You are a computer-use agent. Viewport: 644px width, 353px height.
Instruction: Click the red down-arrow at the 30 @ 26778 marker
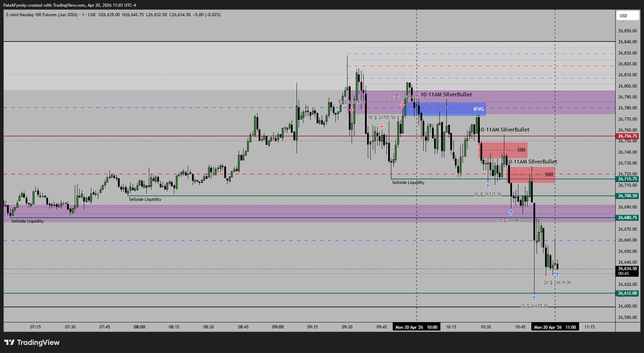[x=404, y=104]
